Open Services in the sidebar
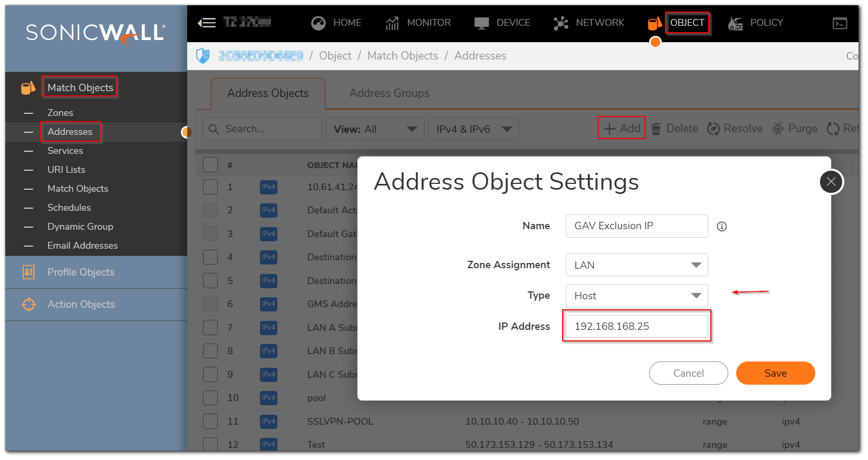868x460 pixels. point(65,151)
